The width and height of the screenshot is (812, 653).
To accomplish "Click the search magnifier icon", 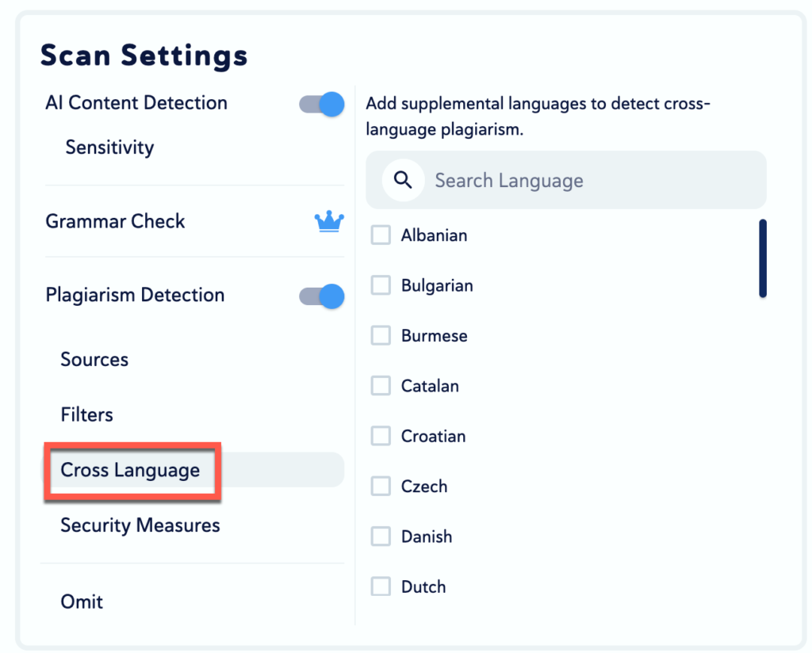I will (403, 180).
